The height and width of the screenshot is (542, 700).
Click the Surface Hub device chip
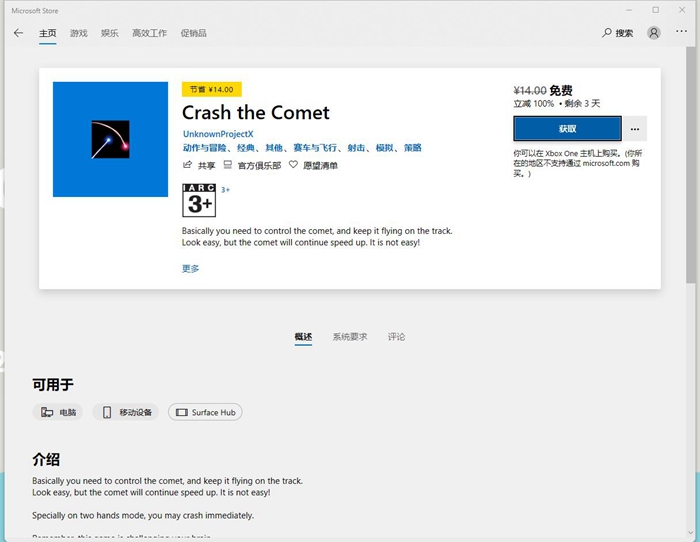(x=205, y=412)
